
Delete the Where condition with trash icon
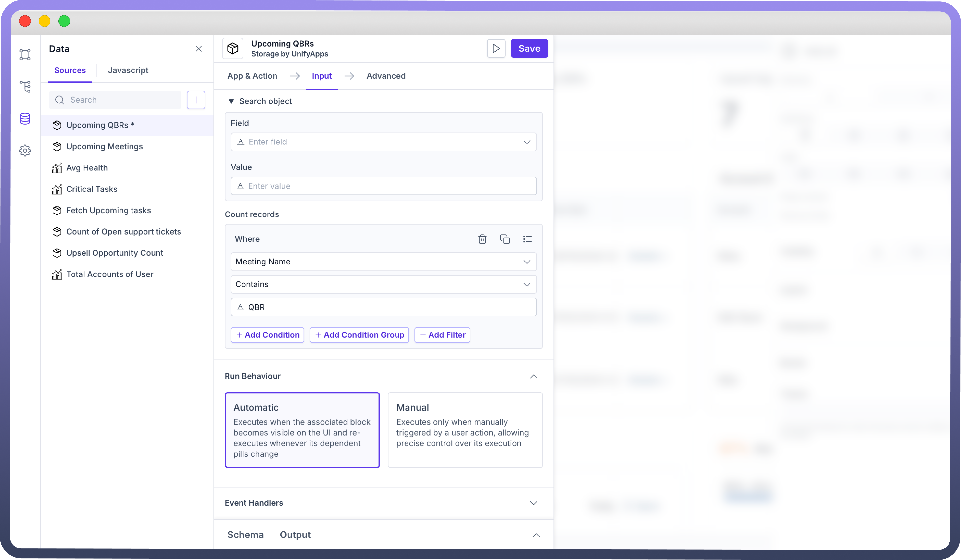(482, 239)
